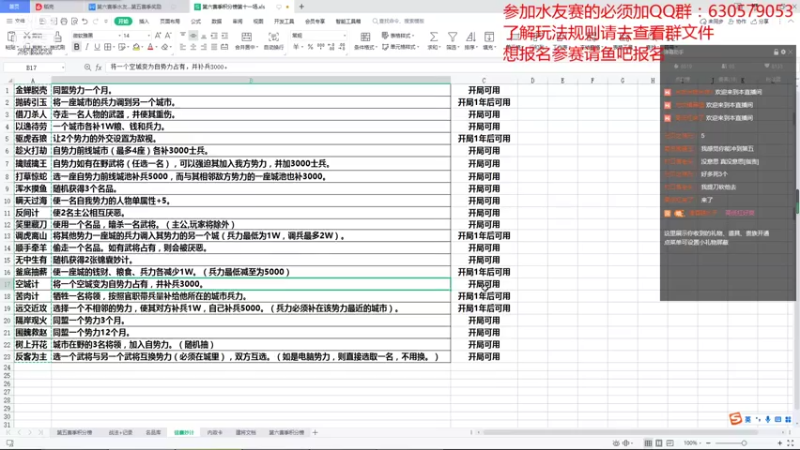This screenshot has width=800, height=450.
Task: Click the format painter brush icon
Action: [x=58, y=37]
